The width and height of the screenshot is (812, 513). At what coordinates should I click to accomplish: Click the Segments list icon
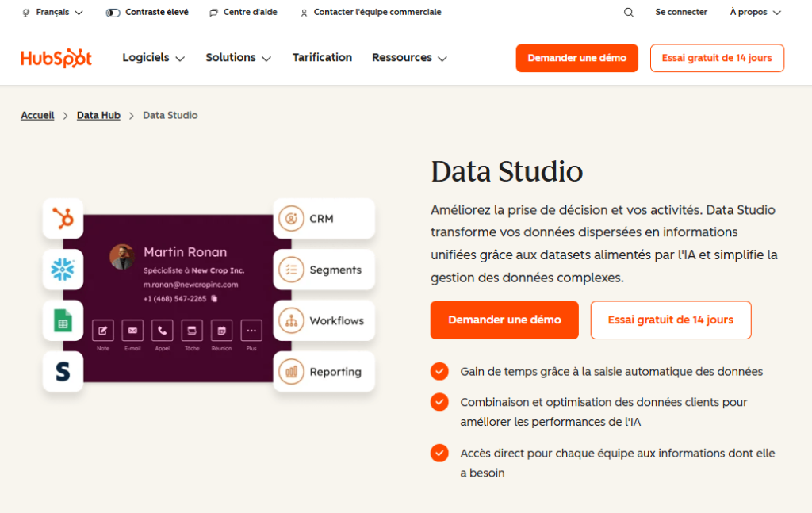coord(291,270)
